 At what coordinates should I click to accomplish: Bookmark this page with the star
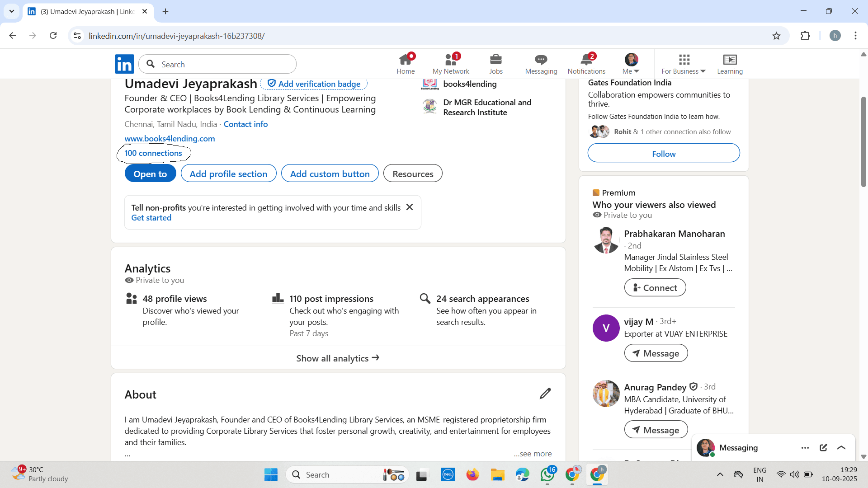click(x=776, y=36)
